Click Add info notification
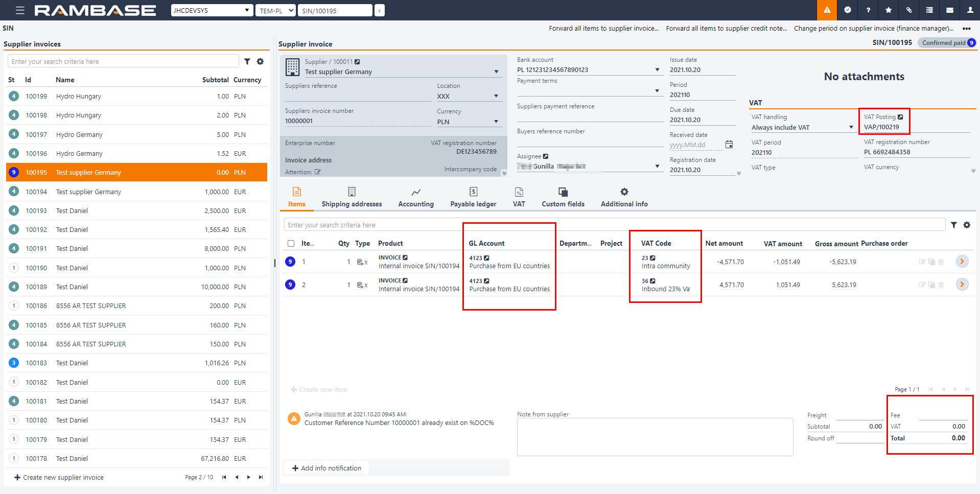Viewport: 980px width, 494px height. [326, 468]
